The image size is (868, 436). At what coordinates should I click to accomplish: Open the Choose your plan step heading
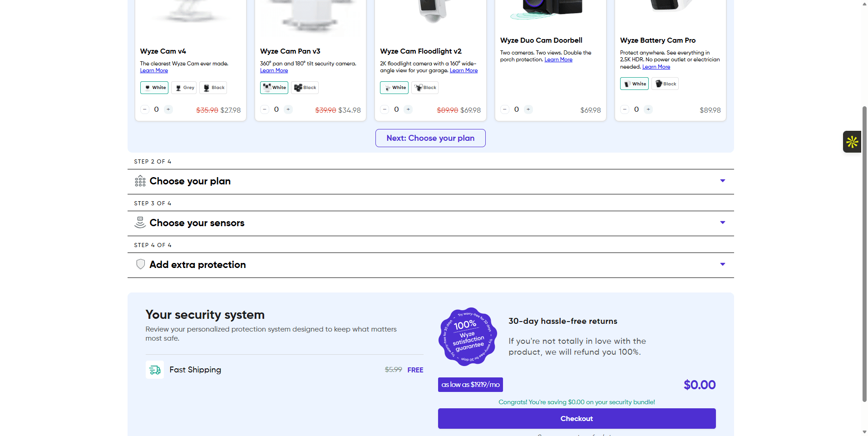coord(190,181)
